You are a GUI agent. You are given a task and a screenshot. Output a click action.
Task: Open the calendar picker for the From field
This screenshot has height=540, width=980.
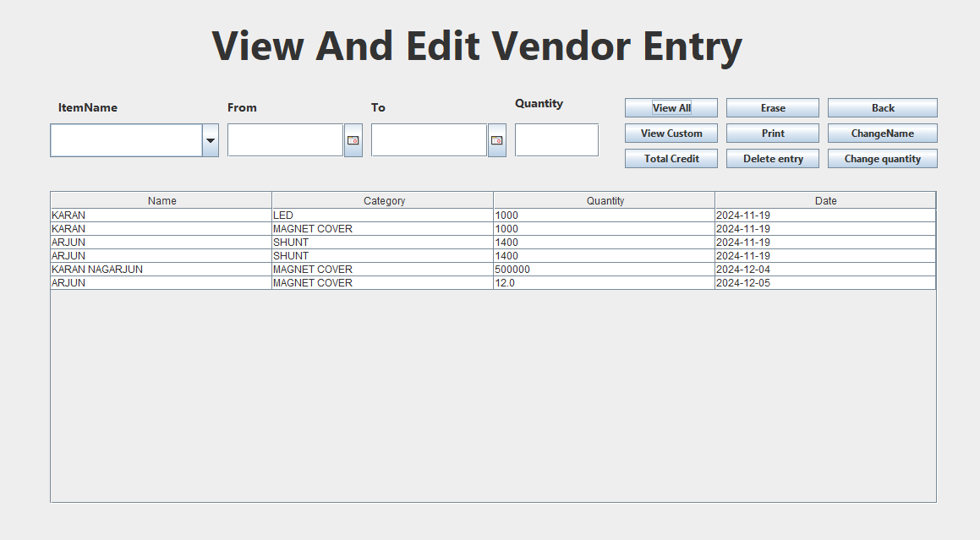coord(353,139)
